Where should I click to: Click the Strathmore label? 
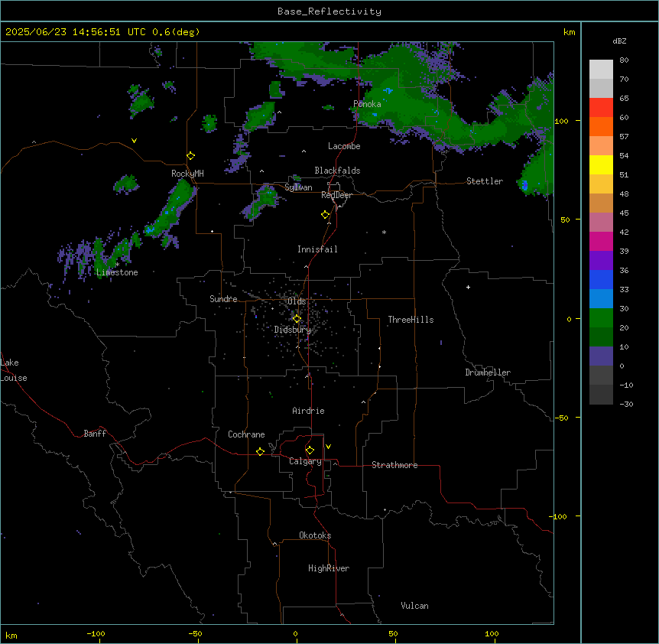pos(394,465)
